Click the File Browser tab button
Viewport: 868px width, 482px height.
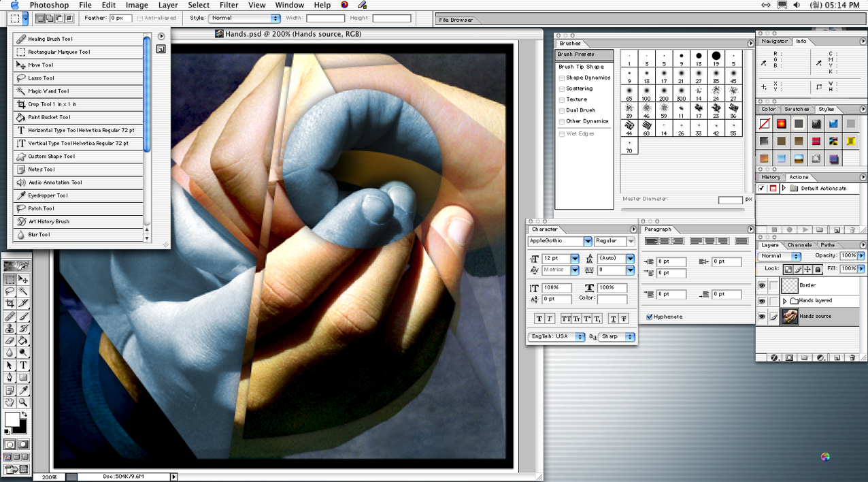coord(456,20)
